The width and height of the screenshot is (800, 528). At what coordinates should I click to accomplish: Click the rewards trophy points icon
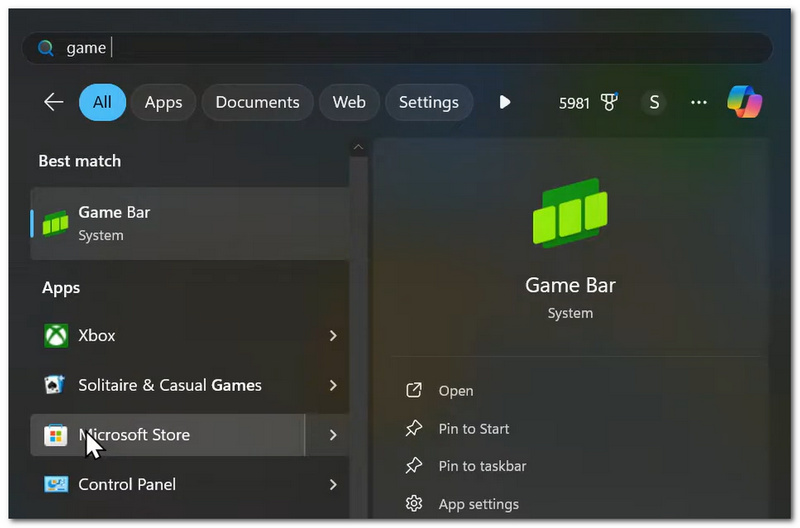[x=609, y=102]
